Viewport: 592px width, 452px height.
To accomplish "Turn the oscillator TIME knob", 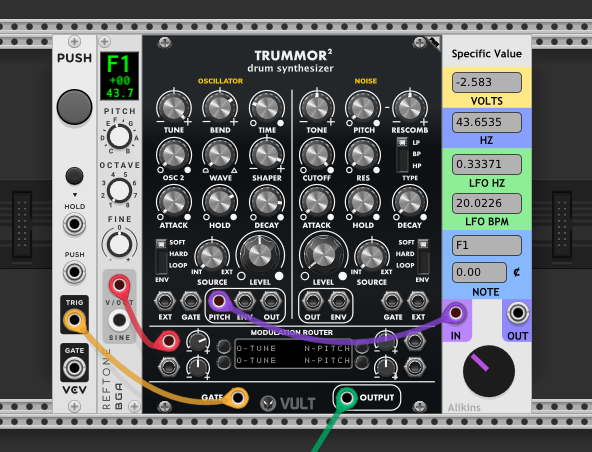I will (x=267, y=107).
